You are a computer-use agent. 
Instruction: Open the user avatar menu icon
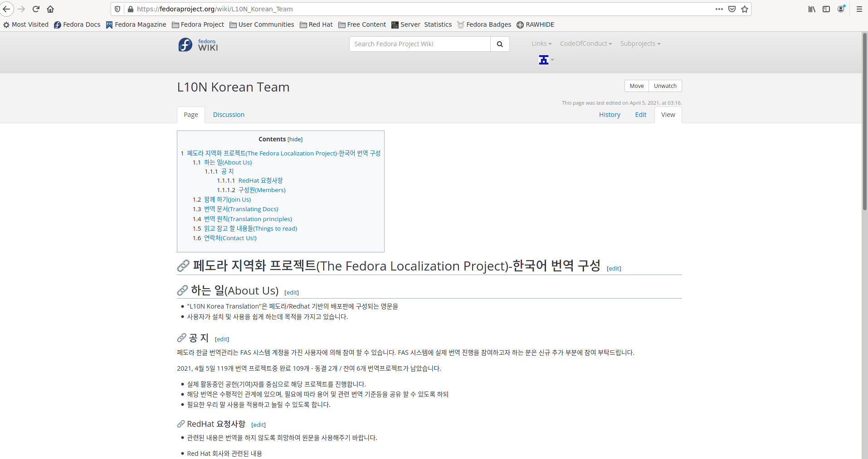546,60
